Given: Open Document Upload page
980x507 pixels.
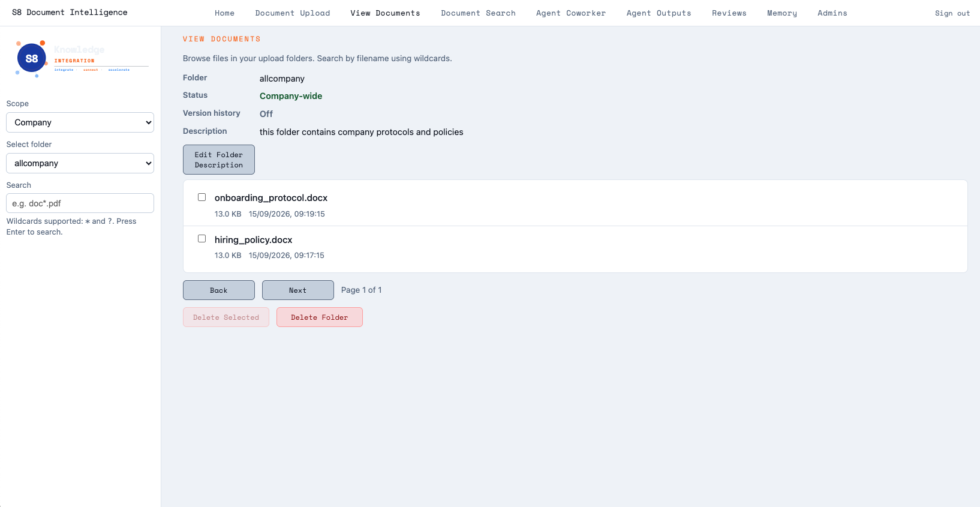Looking at the screenshot, I should [x=293, y=13].
